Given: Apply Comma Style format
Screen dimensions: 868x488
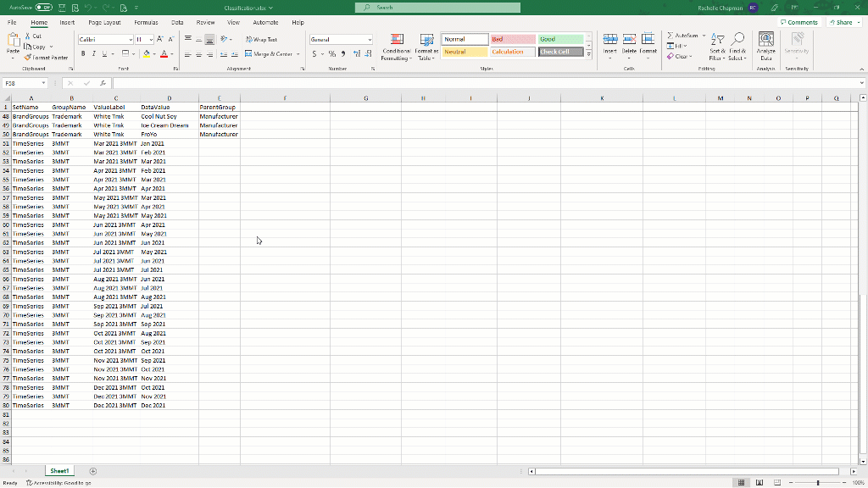Looking at the screenshot, I should pos(343,54).
